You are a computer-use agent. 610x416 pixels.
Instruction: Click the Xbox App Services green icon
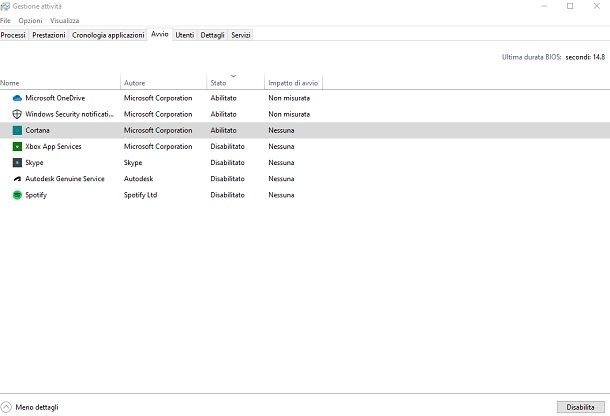pyautogui.click(x=17, y=146)
